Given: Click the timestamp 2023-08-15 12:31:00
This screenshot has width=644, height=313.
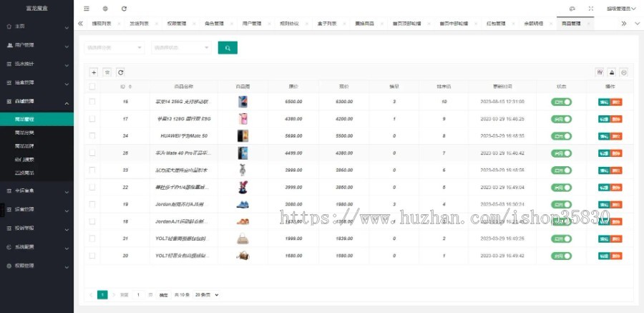Looking at the screenshot, I should click(502, 102).
